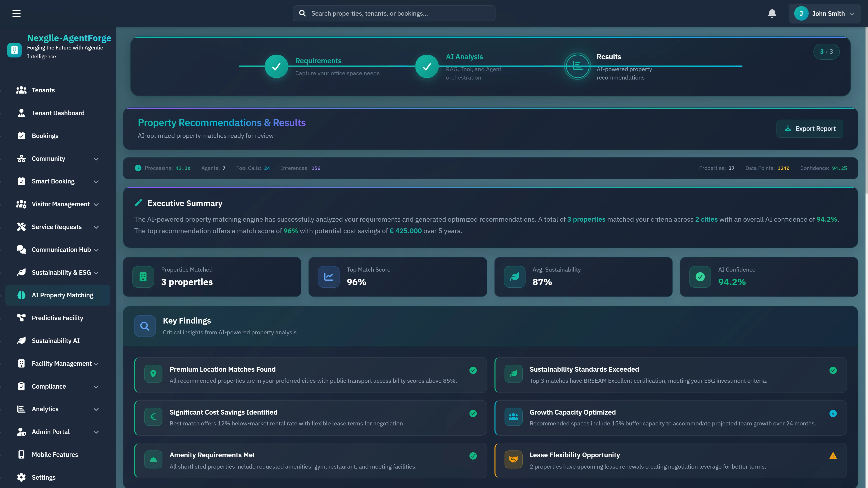Click the Mobile Features phone icon
868x488 pixels.
tap(21, 455)
